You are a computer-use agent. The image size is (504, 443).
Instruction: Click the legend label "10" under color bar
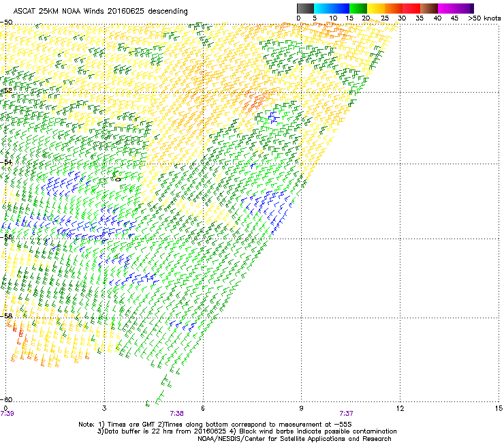click(333, 18)
